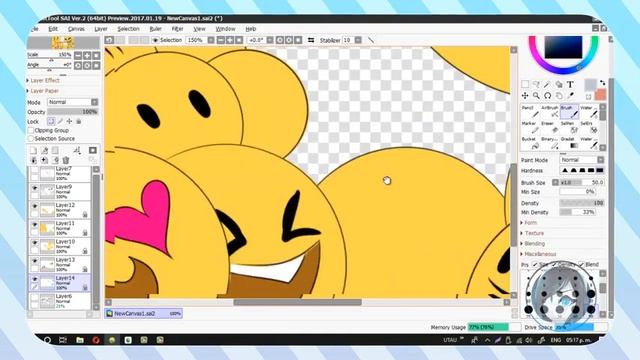Select the SelPen tool
640x360 pixels.
click(569, 127)
